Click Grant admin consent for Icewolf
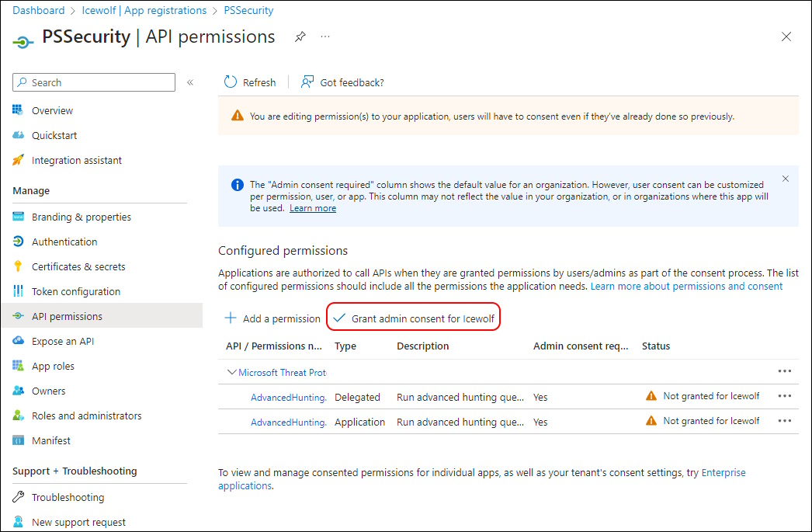Image resolution: width=812 pixels, height=532 pixels. click(414, 318)
